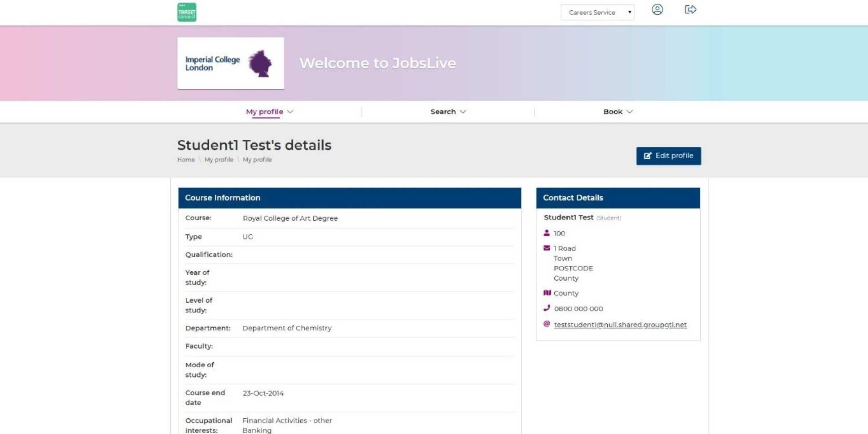The height and width of the screenshot is (434, 868).
Task: Click the logout arrow icon
Action: [x=690, y=9]
